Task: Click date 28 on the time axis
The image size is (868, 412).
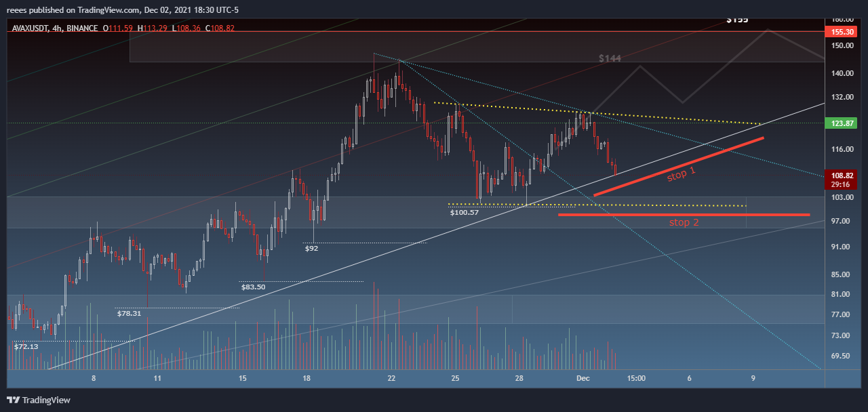Action: [519, 378]
